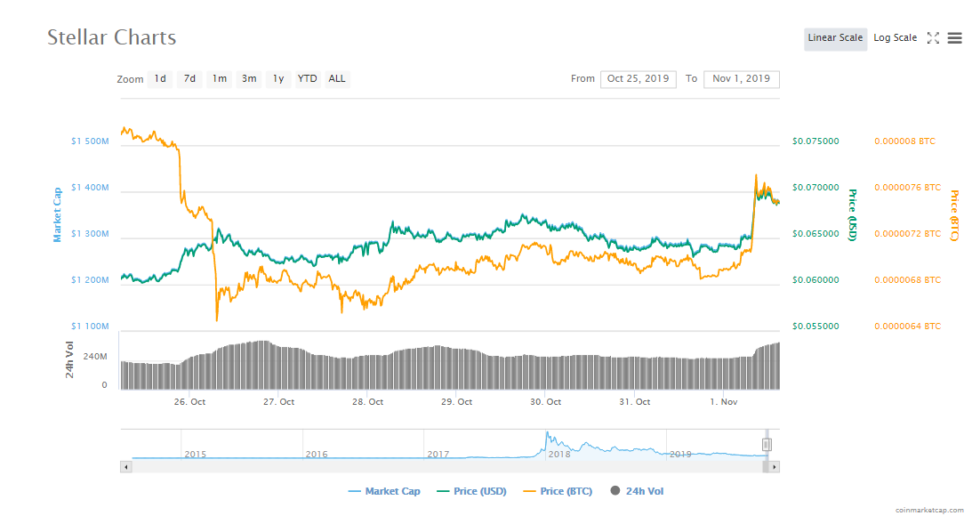The height and width of the screenshot is (524, 980).
Task: Toggle Market Cap series in legend
Action: [384, 491]
